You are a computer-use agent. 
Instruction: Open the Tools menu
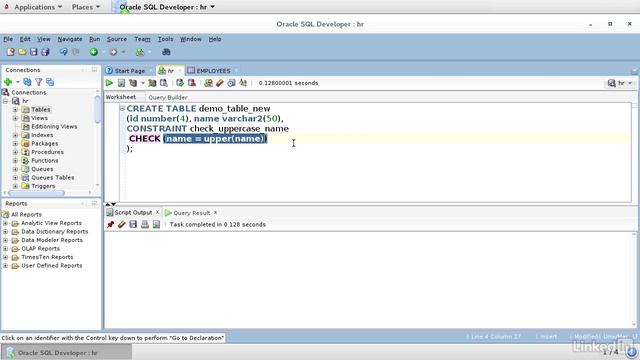[x=165, y=39]
